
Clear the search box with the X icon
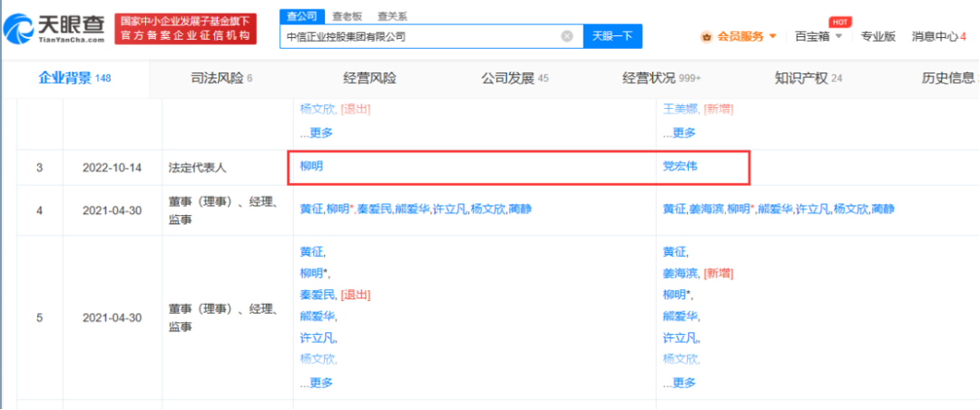pos(567,36)
